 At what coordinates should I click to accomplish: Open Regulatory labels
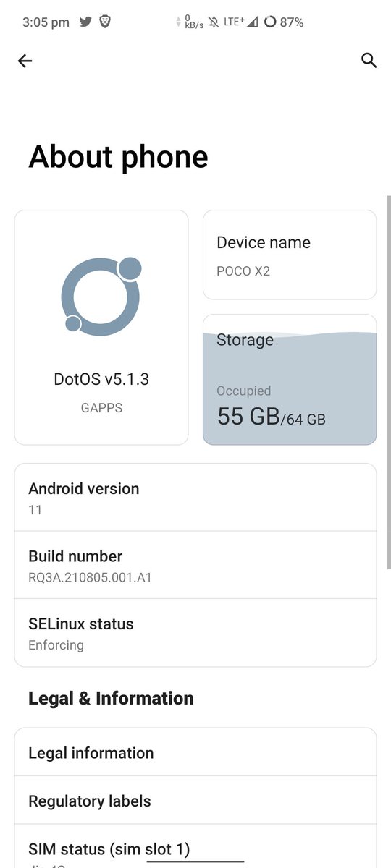click(x=195, y=801)
